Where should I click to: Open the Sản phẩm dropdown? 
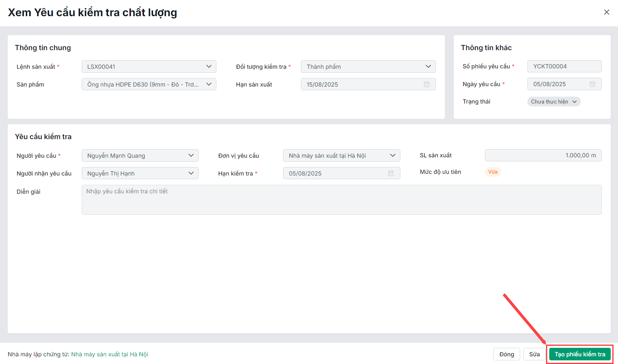click(x=209, y=84)
